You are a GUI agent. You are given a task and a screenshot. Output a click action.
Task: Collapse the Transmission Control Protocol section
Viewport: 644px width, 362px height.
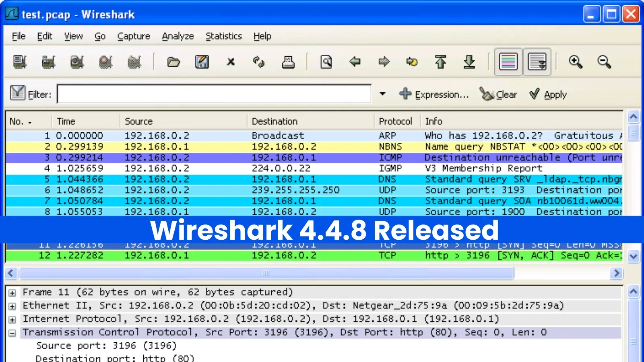point(11,332)
